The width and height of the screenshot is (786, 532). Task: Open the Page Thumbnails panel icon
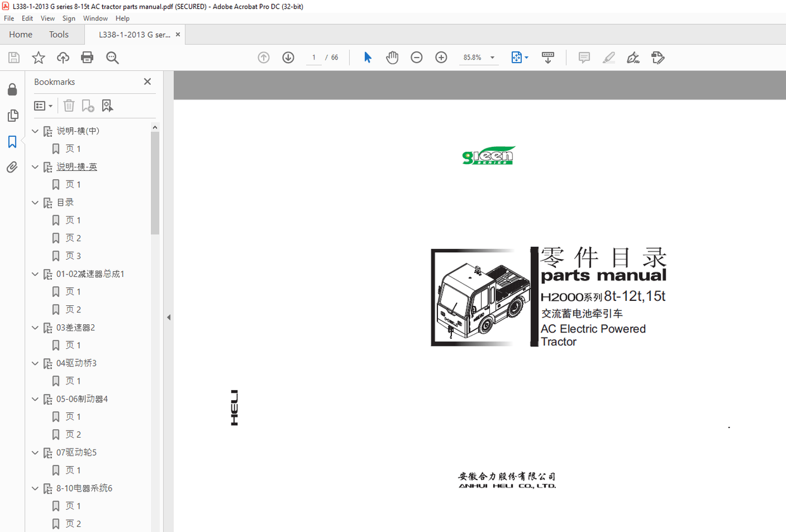point(12,116)
